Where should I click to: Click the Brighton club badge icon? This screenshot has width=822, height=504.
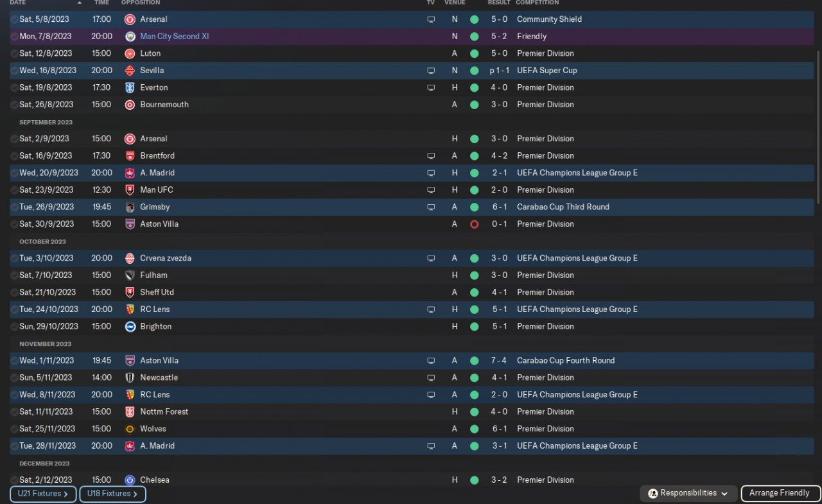[130, 327]
